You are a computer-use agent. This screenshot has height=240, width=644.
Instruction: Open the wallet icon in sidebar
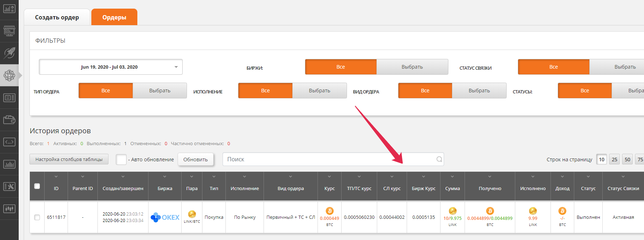pos(9,120)
